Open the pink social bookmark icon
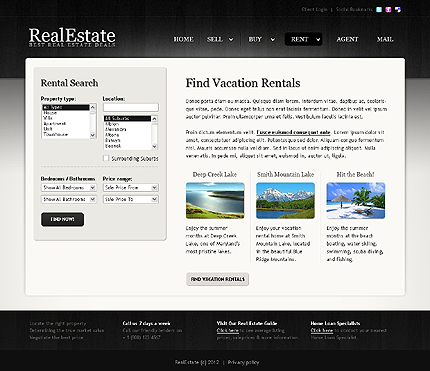 click(x=388, y=9)
